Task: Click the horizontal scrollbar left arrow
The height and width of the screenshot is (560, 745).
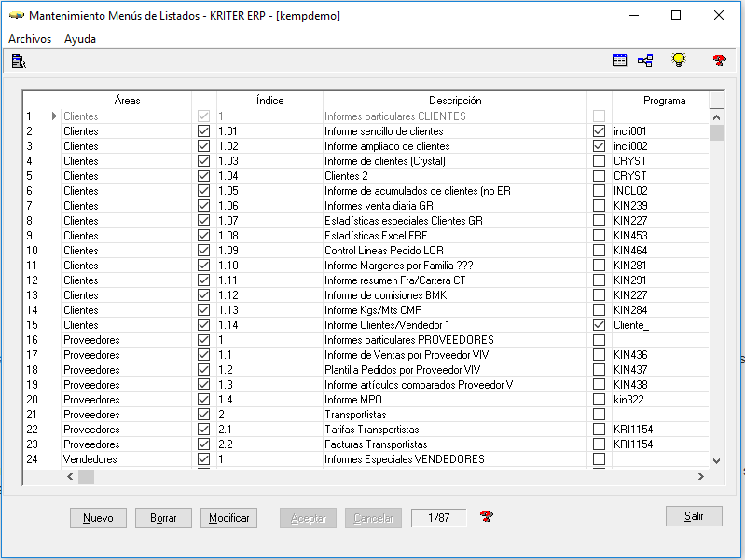Action: [x=70, y=476]
